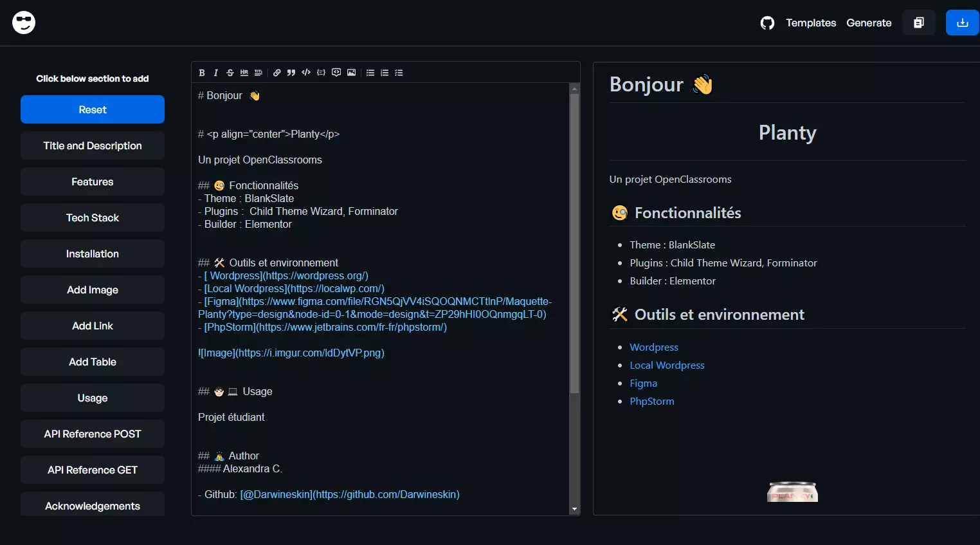Add the Features section
This screenshot has height=545, width=980.
pyautogui.click(x=93, y=181)
